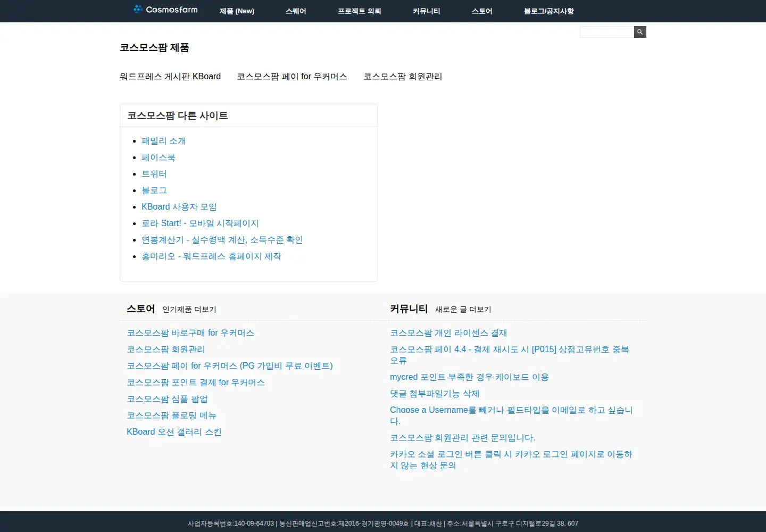Open 코스모스팜 바로구매 for 우커머스 store item

[x=190, y=333]
